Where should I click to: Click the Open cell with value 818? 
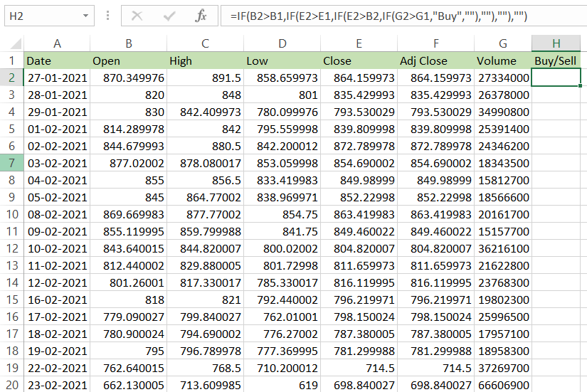click(128, 300)
